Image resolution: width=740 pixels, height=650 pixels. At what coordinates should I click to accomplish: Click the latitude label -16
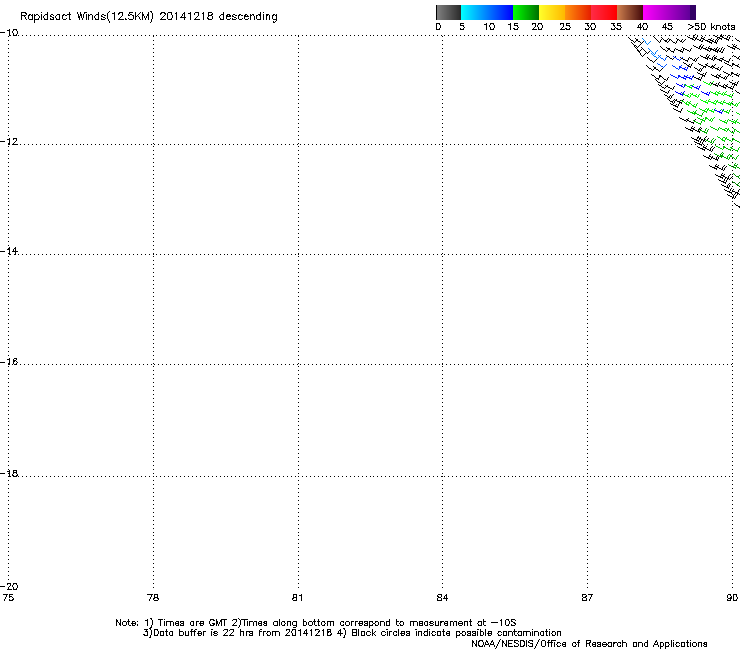tap(9, 362)
